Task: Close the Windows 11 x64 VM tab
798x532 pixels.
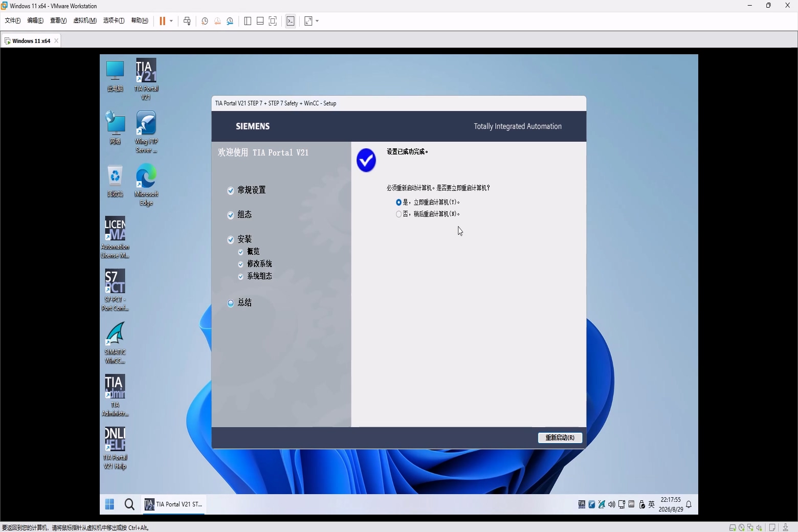Action: [56, 41]
